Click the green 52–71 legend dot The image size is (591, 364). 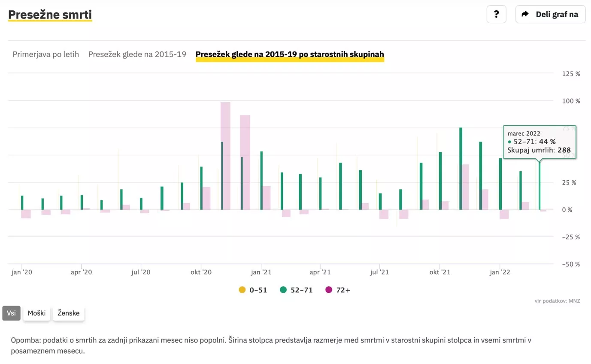point(283,290)
